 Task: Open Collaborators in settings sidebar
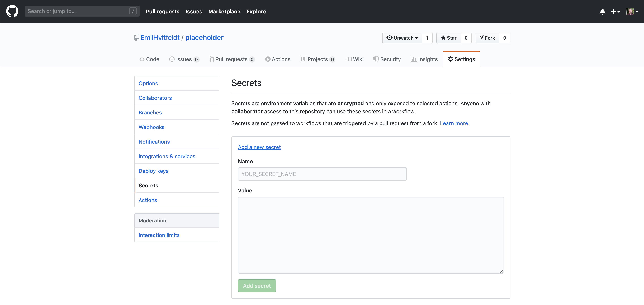click(x=177, y=98)
